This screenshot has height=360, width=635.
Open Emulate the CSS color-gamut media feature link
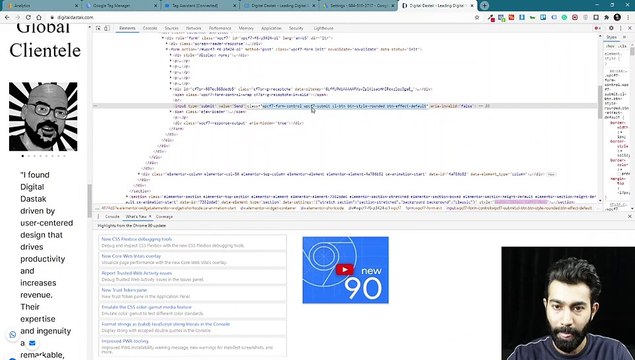coord(146,307)
